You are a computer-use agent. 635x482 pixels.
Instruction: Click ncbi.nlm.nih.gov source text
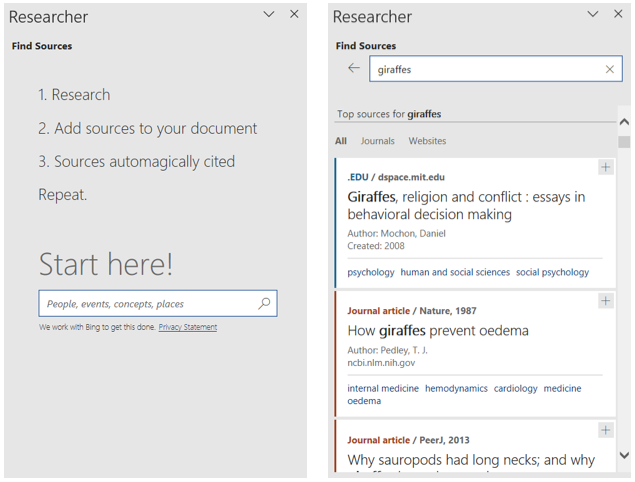tap(381, 363)
